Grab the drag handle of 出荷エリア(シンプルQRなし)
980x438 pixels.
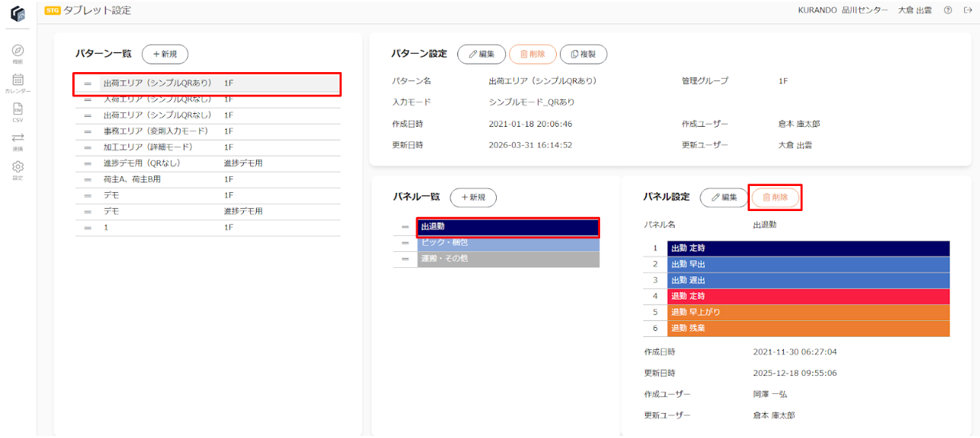(87, 115)
